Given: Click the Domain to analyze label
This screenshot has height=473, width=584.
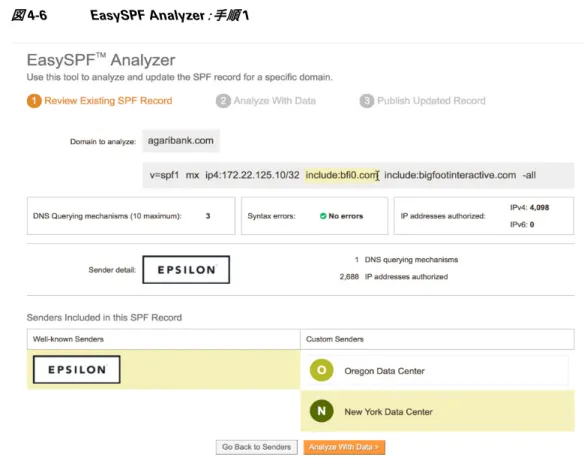Looking at the screenshot, I should pyautogui.click(x=103, y=142).
